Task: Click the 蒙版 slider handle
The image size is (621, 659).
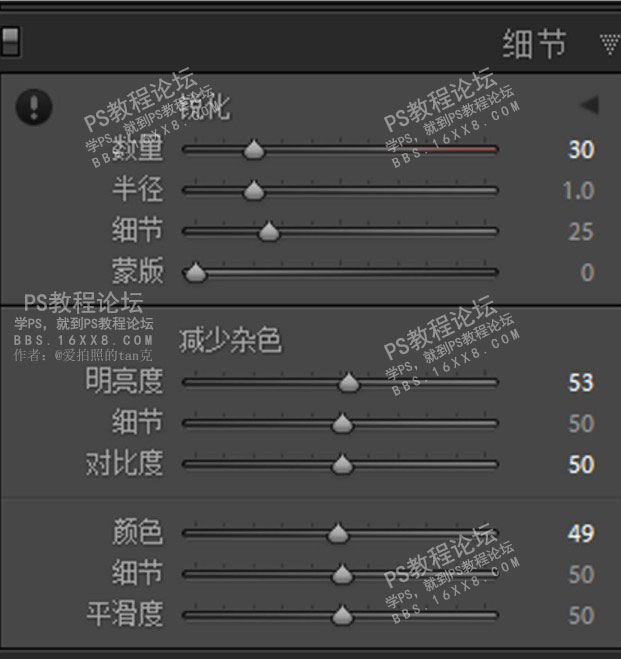Action: pos(195,272)
